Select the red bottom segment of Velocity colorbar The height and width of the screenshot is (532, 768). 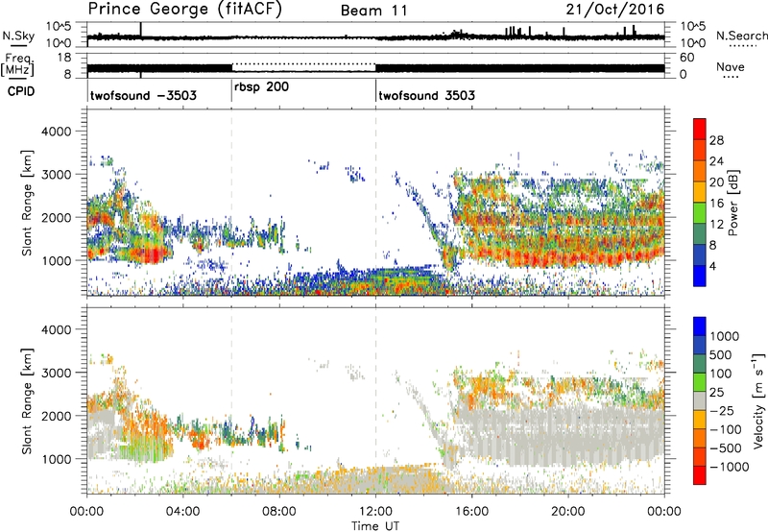(x=700, y=475)
